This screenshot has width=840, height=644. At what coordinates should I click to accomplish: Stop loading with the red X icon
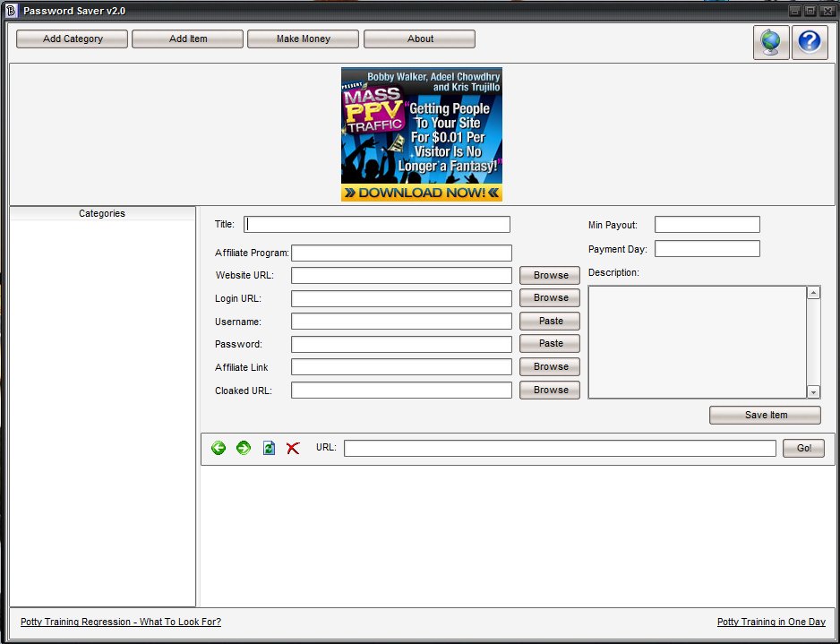(293, 448)
